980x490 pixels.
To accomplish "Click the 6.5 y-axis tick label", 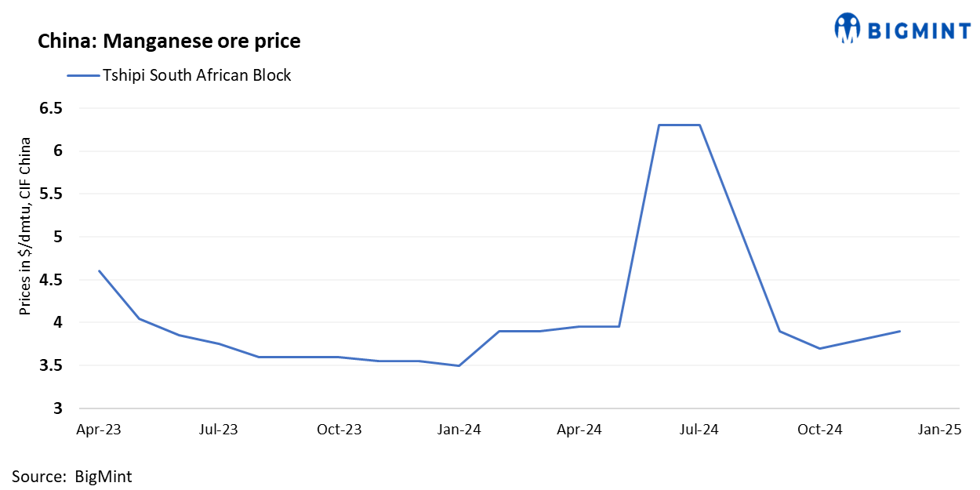I will [x=51, y=108].
